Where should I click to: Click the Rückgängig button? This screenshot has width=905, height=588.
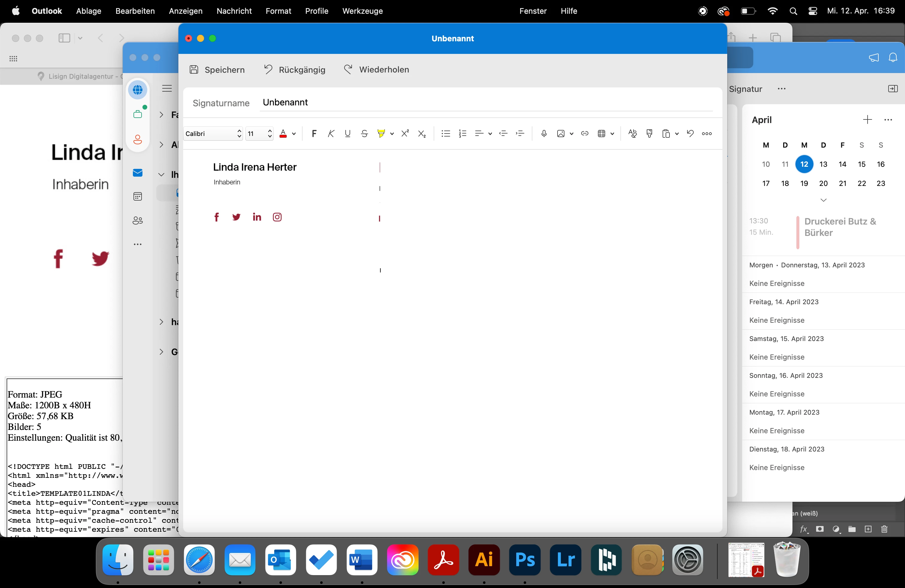click(x=295, y=69)
